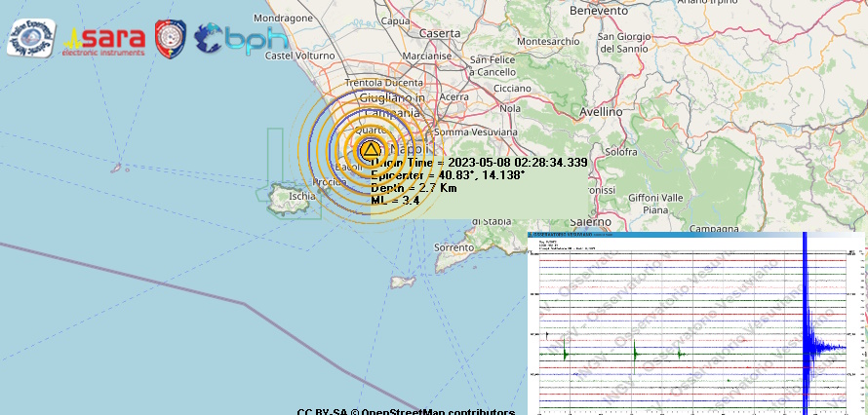The width and height of the screenshot is (868, 415).
Task: Select the Procida island label
Action: pos(330,182)
